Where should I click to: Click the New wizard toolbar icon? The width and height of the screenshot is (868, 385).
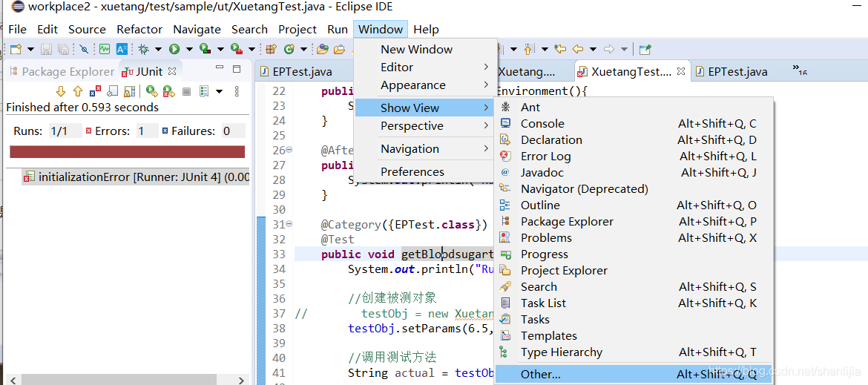[16, 49]
